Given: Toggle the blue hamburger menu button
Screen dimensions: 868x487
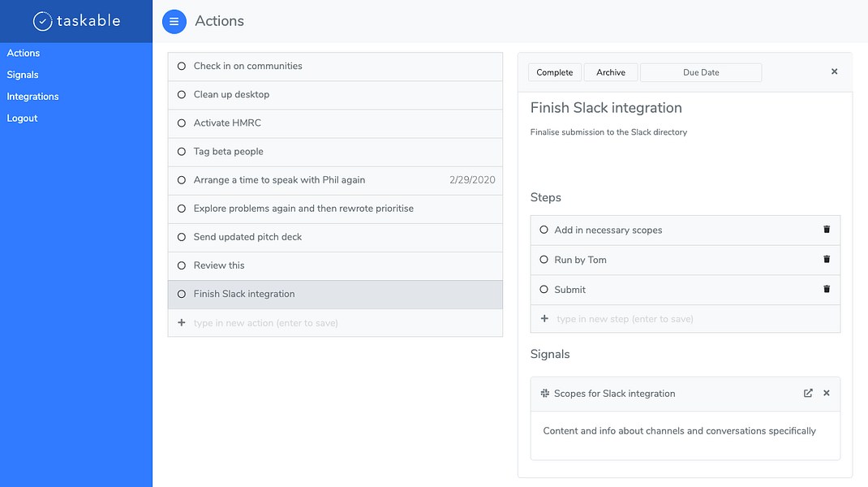Looking at the screenshot, I should (x=174, y=22).
